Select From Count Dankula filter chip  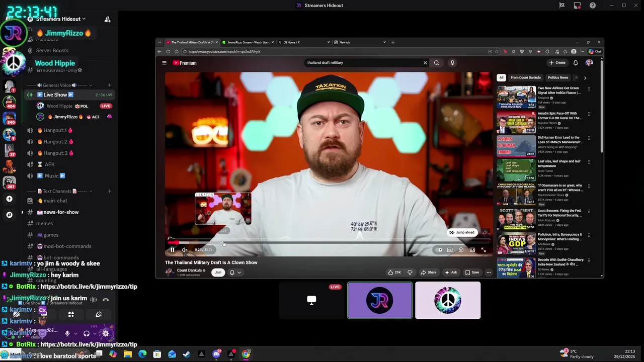pyautogui.click(x=525, y=78)
